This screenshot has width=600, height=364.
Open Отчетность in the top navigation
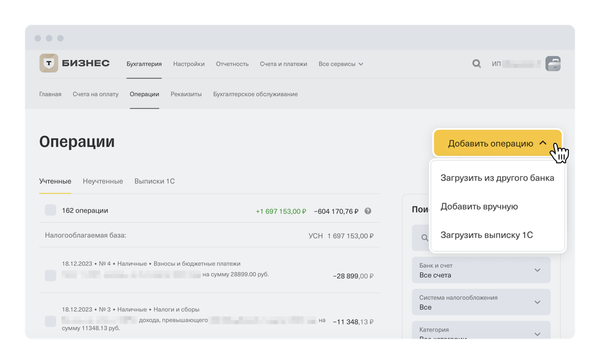pyautogui.click(x=232, y=64)
